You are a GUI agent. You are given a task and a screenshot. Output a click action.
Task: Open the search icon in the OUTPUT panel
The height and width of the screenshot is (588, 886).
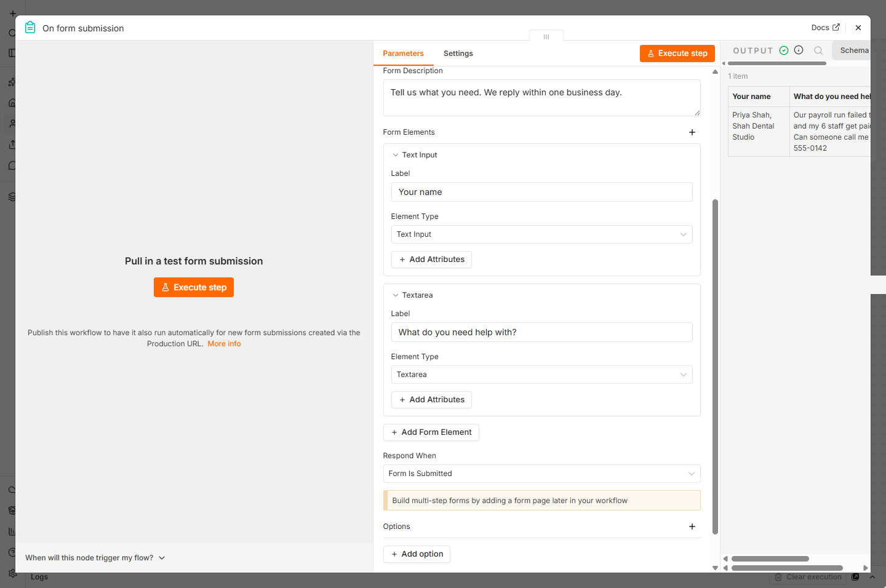tap(818, 50)
